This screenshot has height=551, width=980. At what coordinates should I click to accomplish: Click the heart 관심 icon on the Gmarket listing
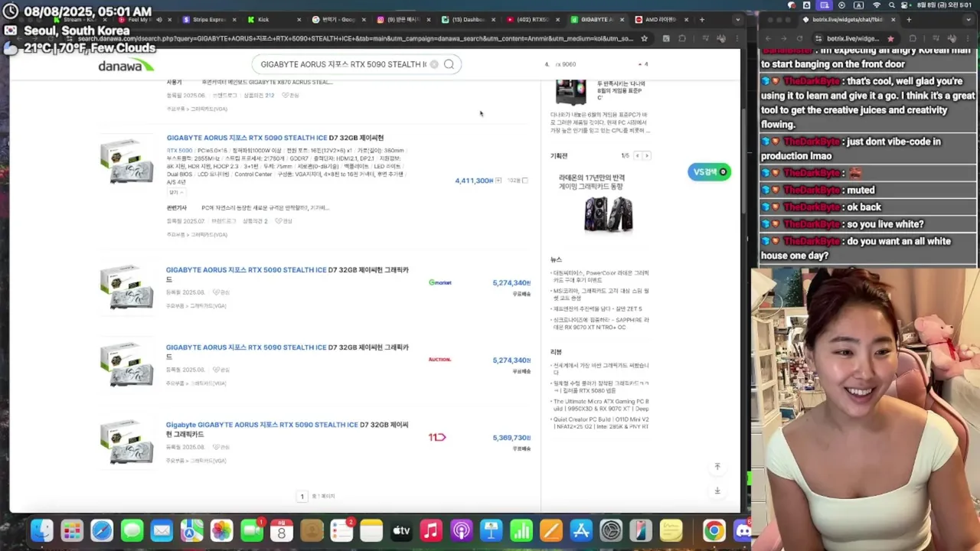click(x=220, y=292)
